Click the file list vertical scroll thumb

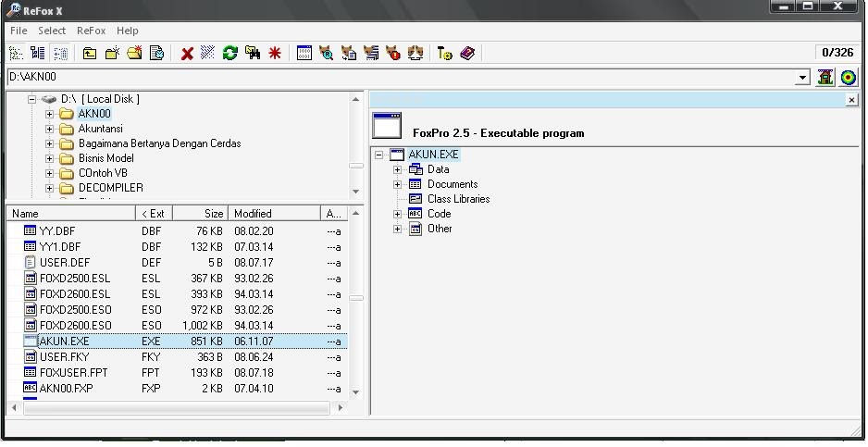(356, 299)
